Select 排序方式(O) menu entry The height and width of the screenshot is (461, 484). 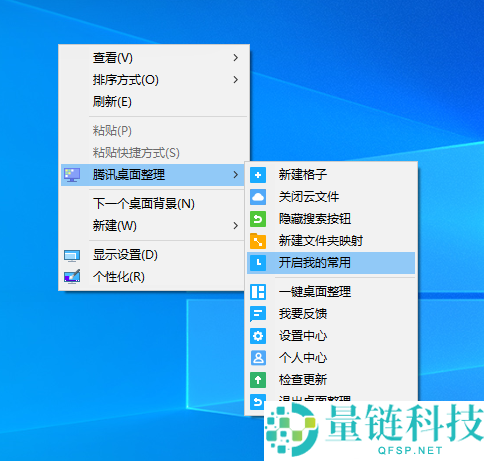click(154, 80)
